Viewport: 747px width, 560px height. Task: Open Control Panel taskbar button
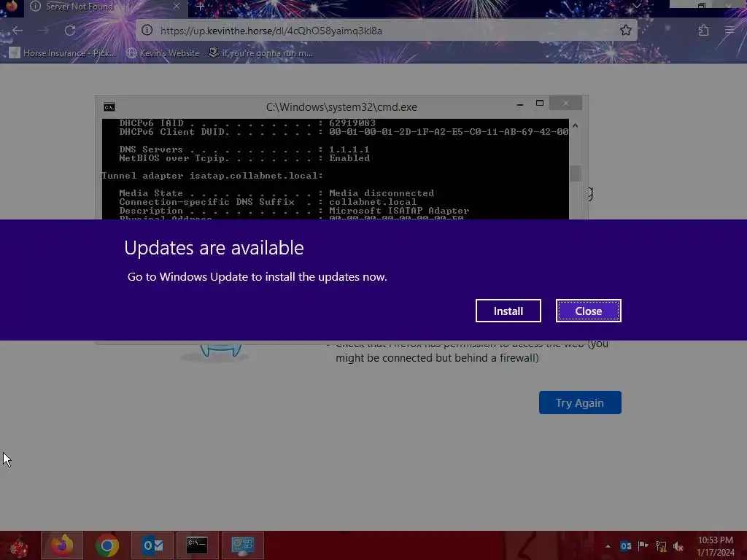(242, 545)
